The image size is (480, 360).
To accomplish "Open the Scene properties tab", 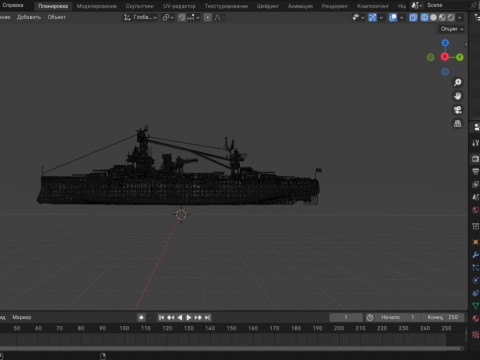I will tap(476, 197).
